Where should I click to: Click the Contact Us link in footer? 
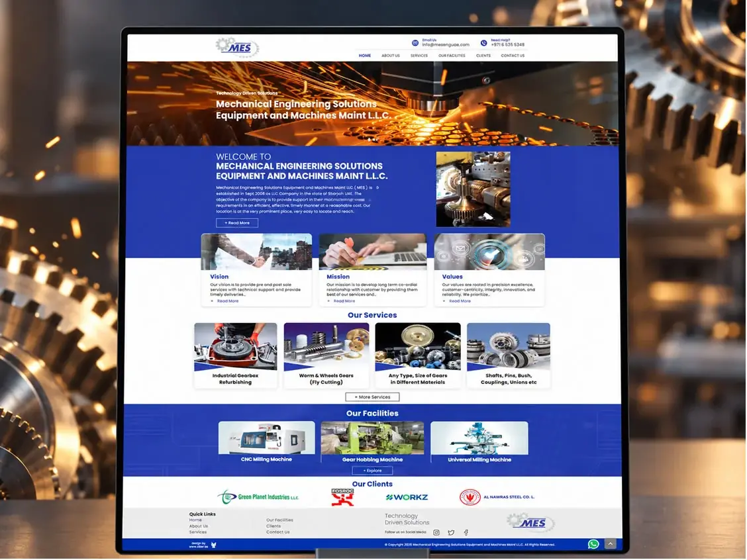coord(278,532)
